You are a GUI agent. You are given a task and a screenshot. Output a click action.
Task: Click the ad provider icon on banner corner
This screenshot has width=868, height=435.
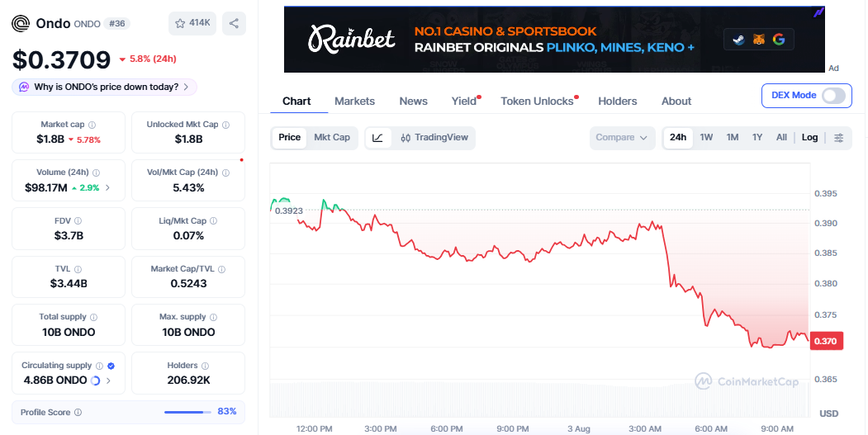[818, 12]
